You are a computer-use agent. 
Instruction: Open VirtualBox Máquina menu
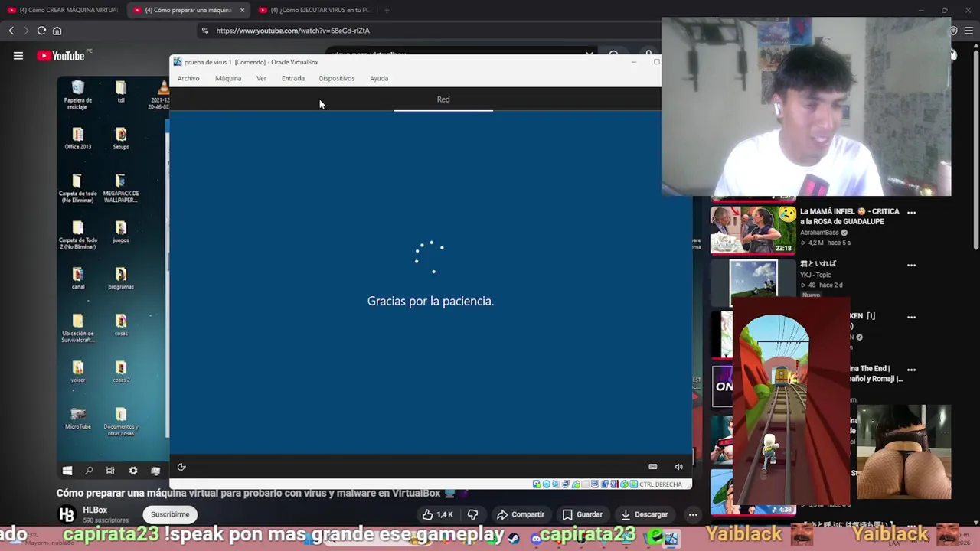coord(228,78)
